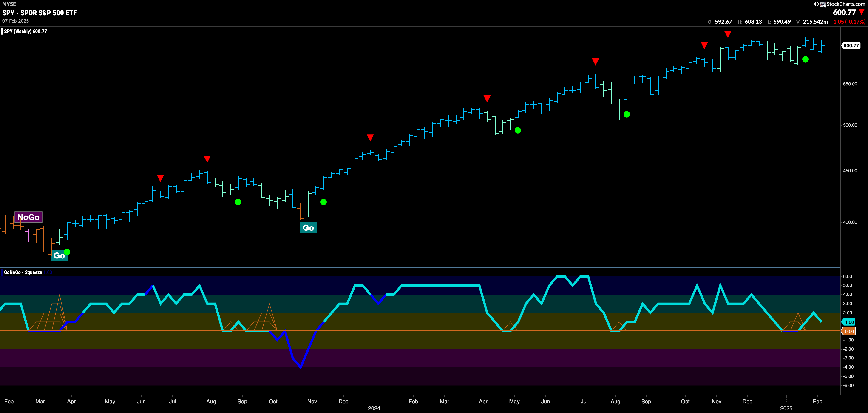The height and width of the screenshot is (413, 868).
Task: Click the red triangle marker above the late-October 2024 bars
Action: (x=704, y=46)
